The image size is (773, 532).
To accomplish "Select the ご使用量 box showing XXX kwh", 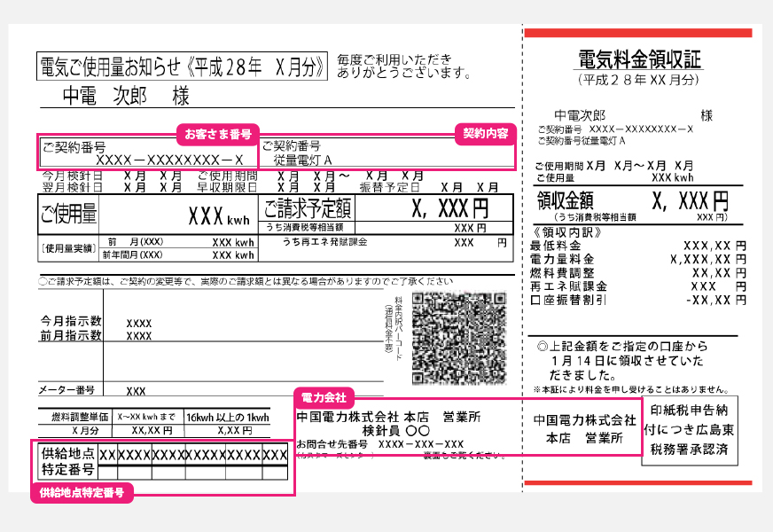I will tap(145, 213).
